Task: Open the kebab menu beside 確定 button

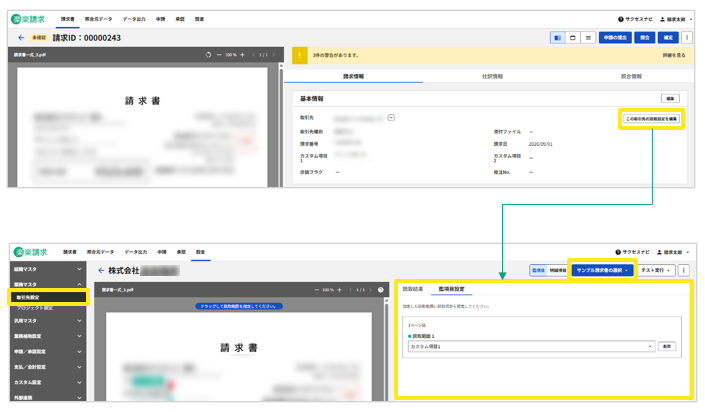Action: click(687, 38)
